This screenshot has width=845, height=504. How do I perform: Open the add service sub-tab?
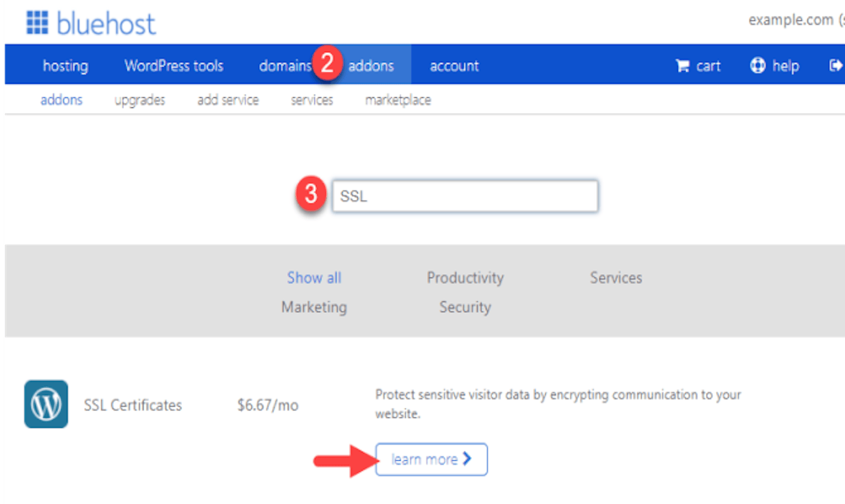pos(228,100)
